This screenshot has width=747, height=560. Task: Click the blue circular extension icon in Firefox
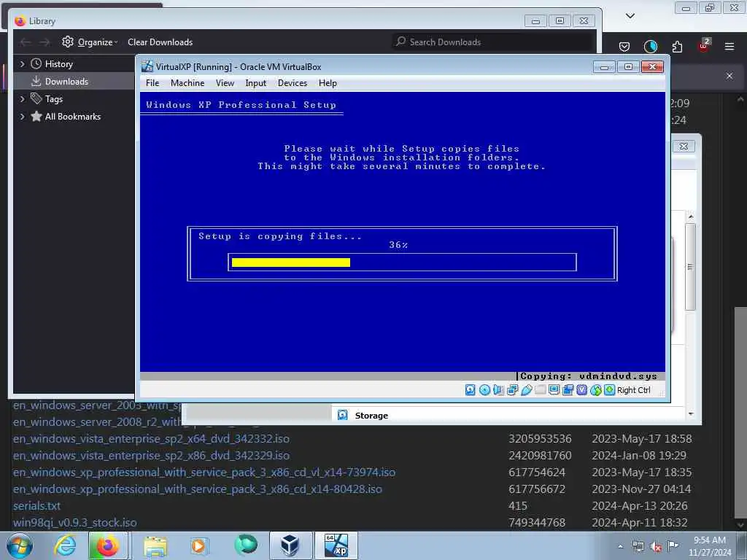coord(650,46)
